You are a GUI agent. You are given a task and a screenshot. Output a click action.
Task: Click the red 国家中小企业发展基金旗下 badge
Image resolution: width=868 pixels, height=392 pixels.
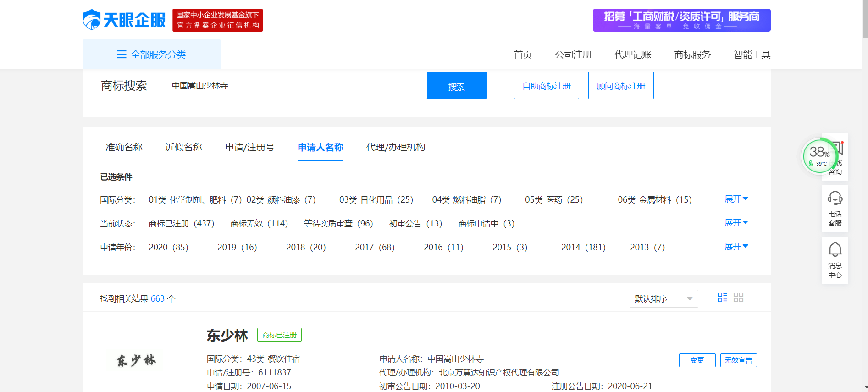pyautogui.click(x=217, y=20)
